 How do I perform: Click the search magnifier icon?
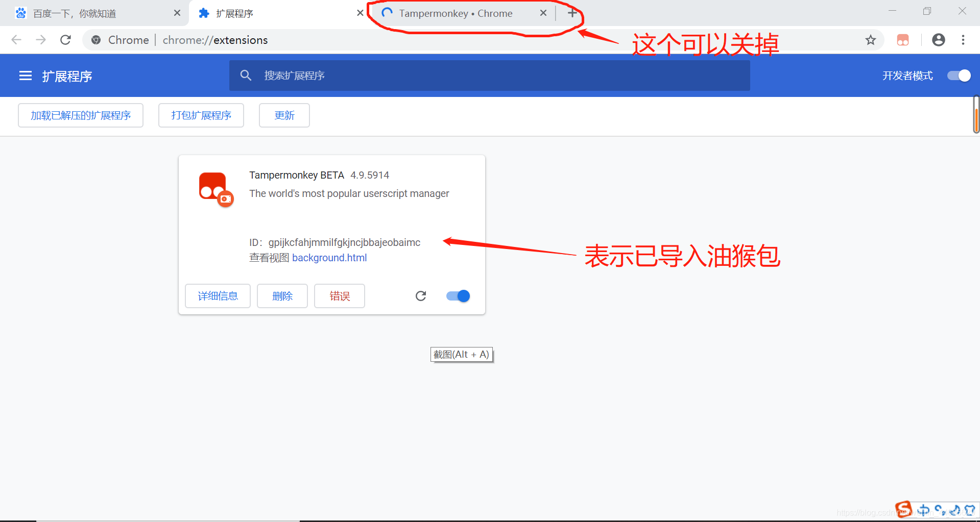[x=246, y=76]
